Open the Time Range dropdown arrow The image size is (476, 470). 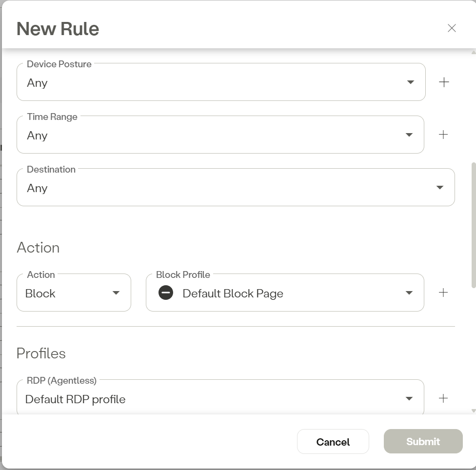coord(409,135)
